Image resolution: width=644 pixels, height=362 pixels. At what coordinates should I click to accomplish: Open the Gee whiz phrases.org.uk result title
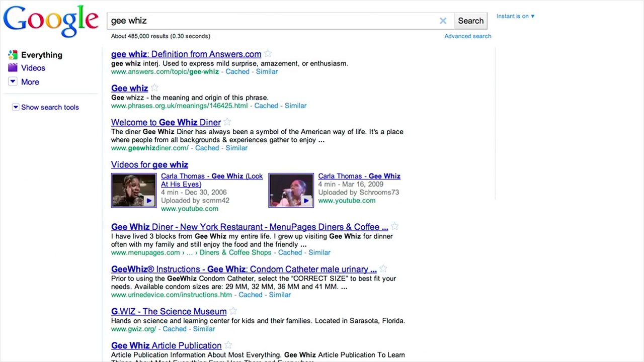click(129, 88)
